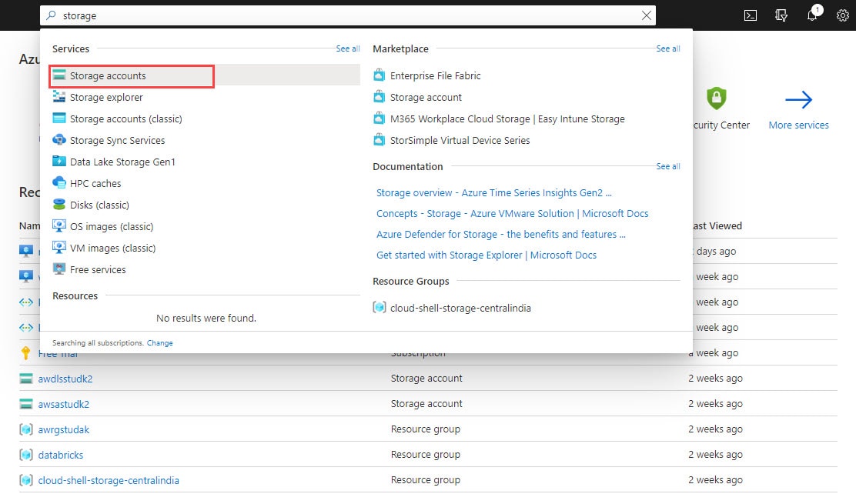The image size is (856, 504).
Task: Open cloud-shell-storage-centralindia resource group
Action: [x=460, y=306]
